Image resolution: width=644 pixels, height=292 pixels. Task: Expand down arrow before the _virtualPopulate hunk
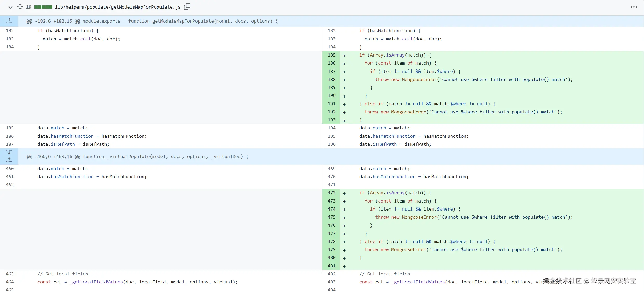point(9,152)
